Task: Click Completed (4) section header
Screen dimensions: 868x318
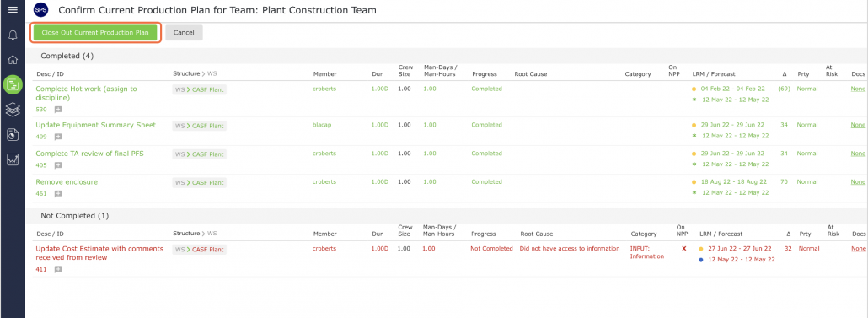Action: point(67,56)
